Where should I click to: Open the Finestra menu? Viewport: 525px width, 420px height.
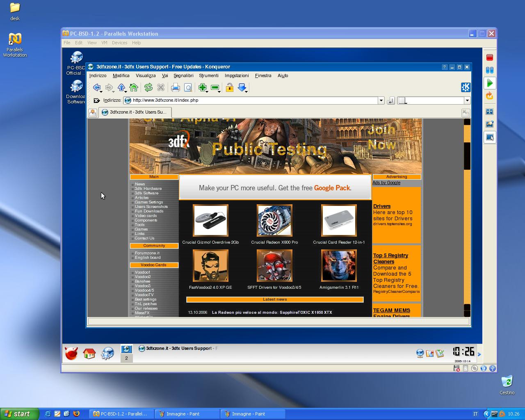coord(263,75)
